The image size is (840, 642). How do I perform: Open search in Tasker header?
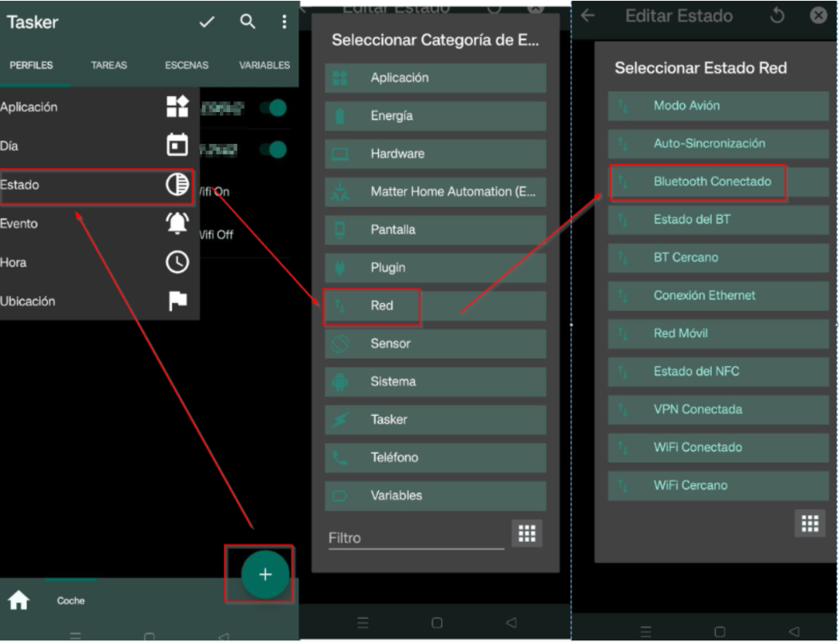point(247,21)
